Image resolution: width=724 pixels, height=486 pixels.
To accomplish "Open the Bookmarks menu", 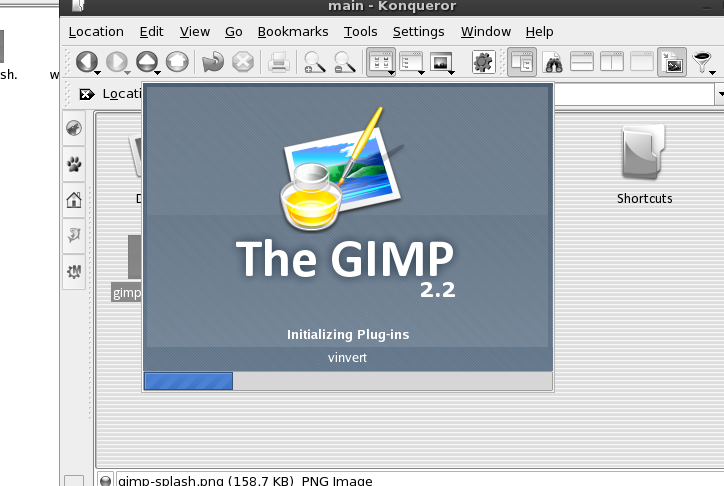I will (293, 31).
